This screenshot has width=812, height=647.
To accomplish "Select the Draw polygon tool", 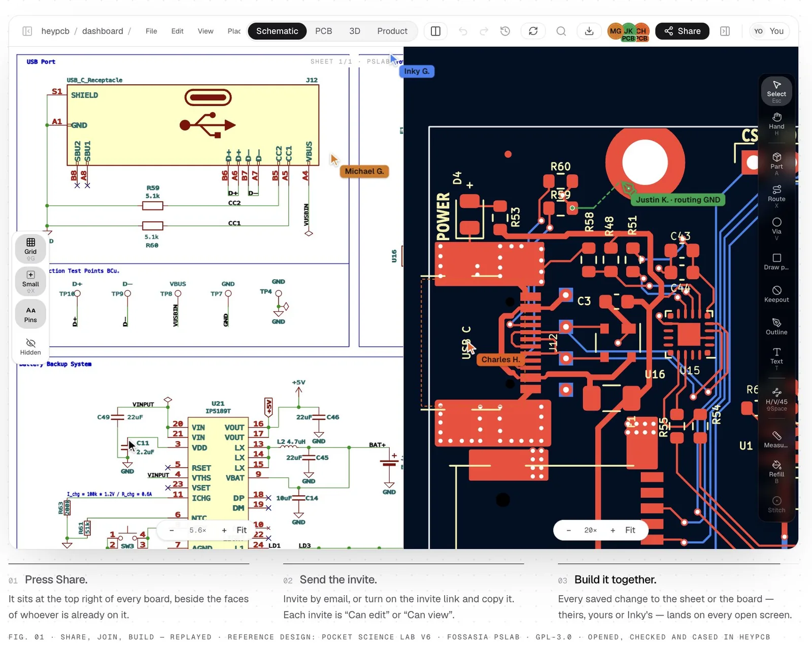I will tap(776, 262).
